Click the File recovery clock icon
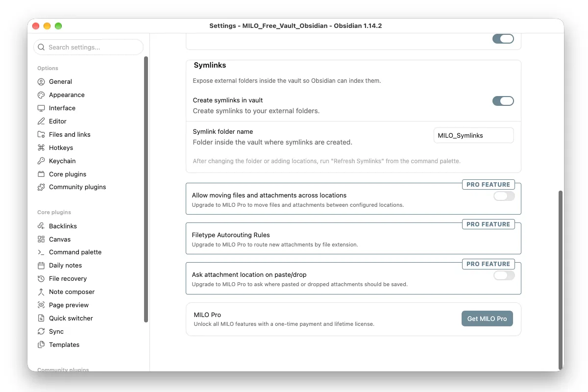588x392 pixels. [41, 279]
